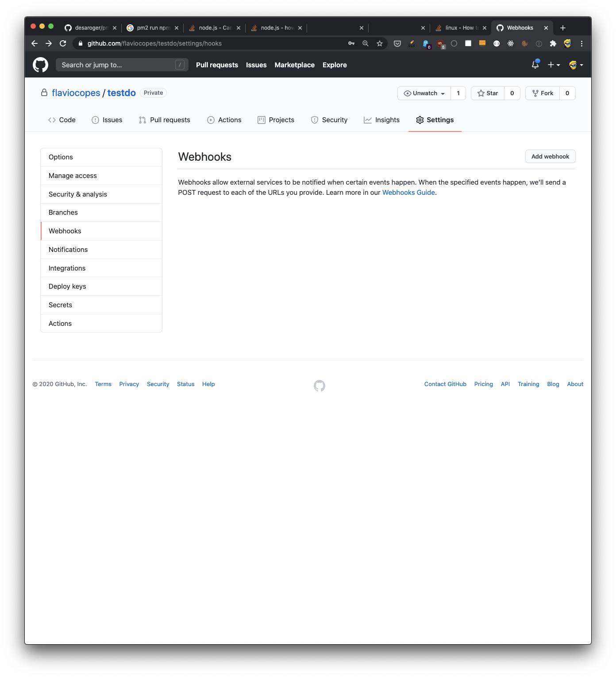Open the user avatar profile menu

coord(575,65)
